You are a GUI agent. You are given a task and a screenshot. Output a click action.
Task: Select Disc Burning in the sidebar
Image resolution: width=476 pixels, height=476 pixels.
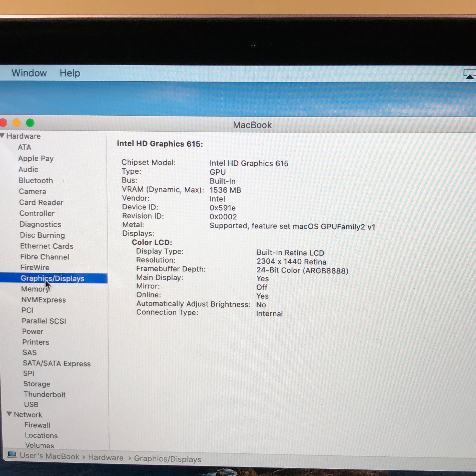coord(42,235)
